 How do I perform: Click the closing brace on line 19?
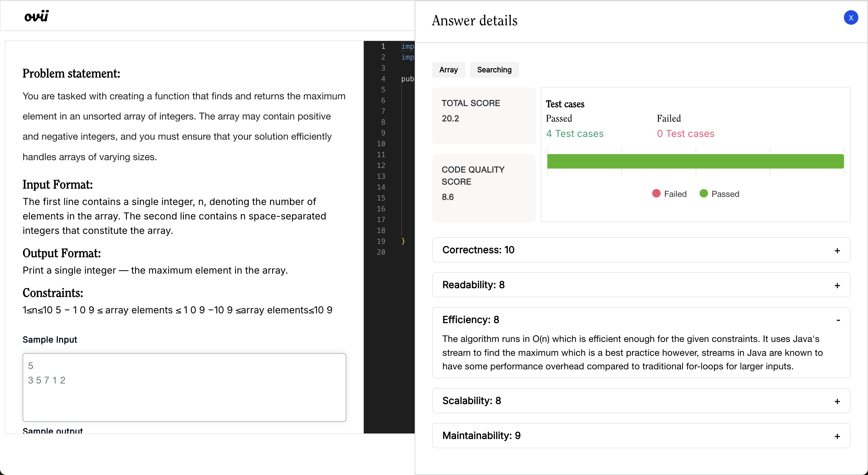click(x=403, y=241)
